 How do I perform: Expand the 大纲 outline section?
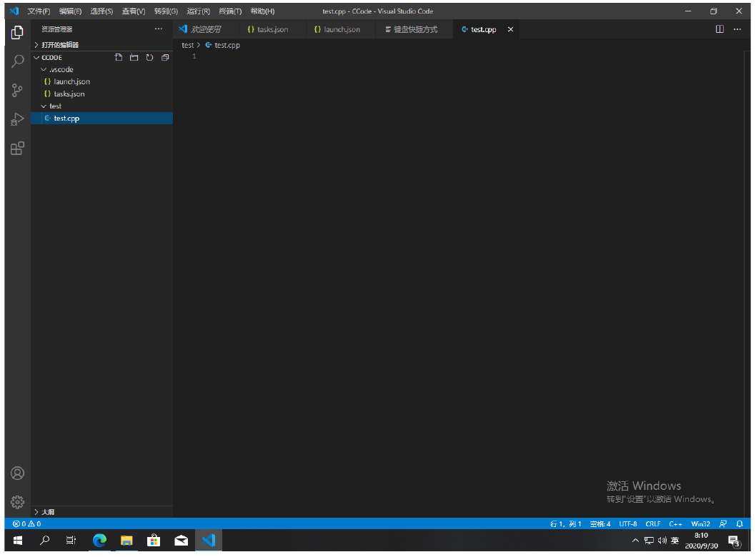pyautogui.click(x=48, y=512)
